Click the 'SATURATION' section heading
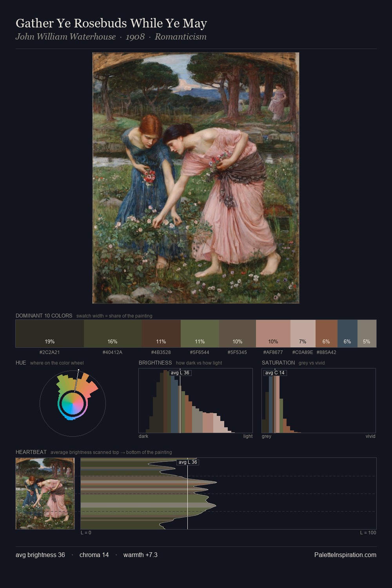The image size is (392, 588). tap(278, 363)
